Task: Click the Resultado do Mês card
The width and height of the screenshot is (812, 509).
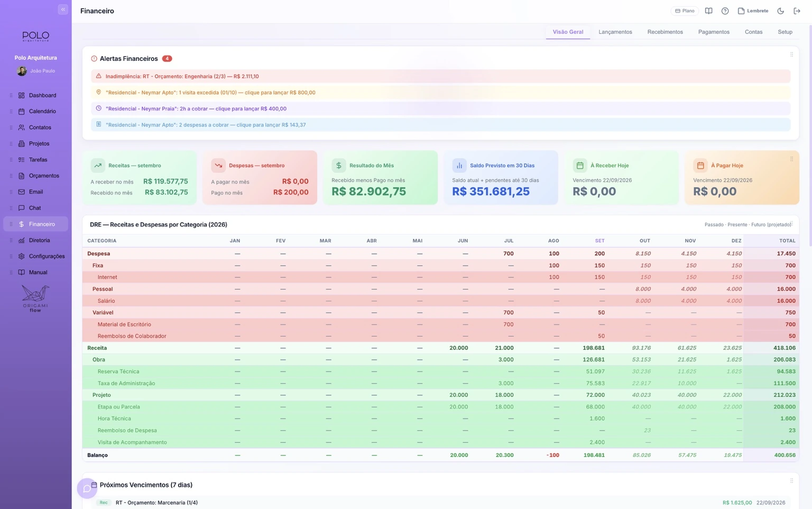Action: tap(380, 178)
